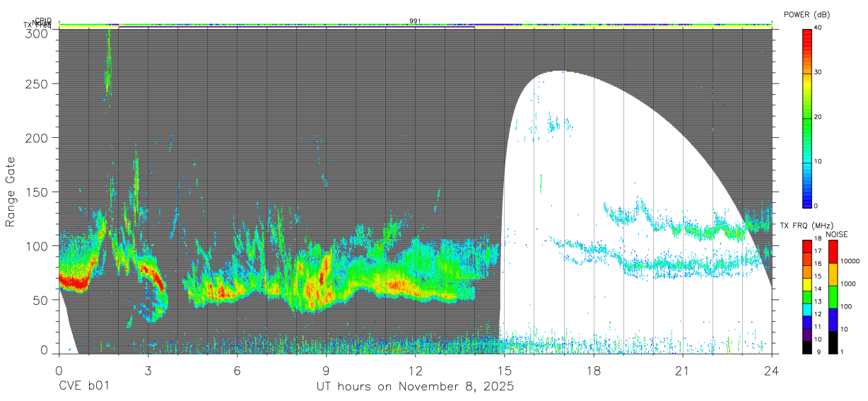Click the 300 tick label on the Range Gate axis
The width and height of the screenshot is (868, 401).
point(37,33)
